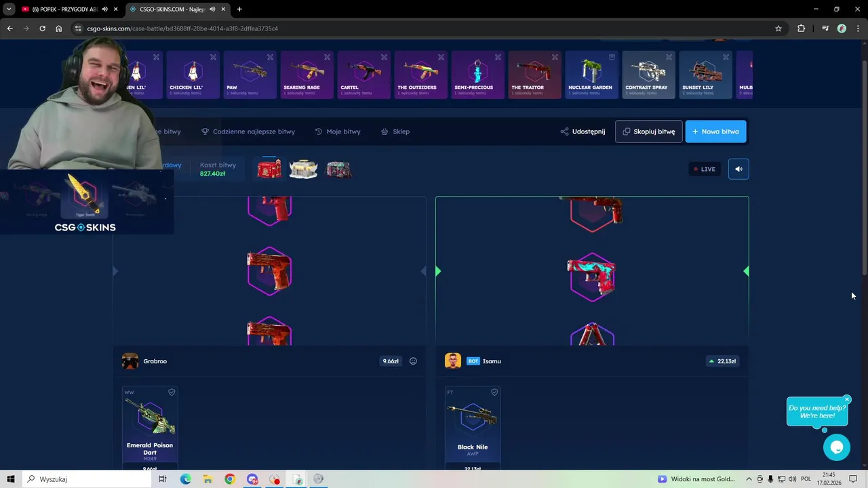868x488 pixels.
Task: Open the media controls icon in toolbar
Action: pyautogui.click(x=825, y=28)
